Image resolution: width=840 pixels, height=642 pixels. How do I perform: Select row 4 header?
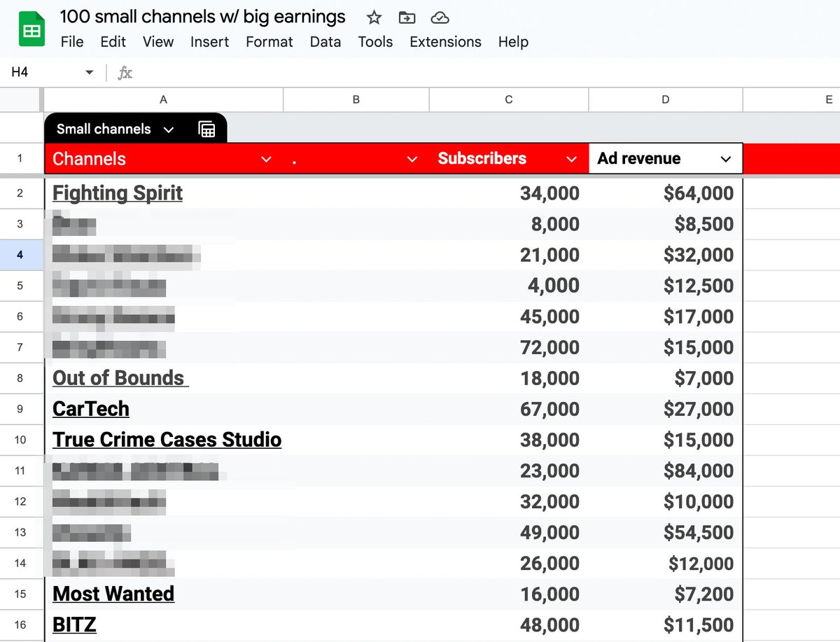point(20,255)
